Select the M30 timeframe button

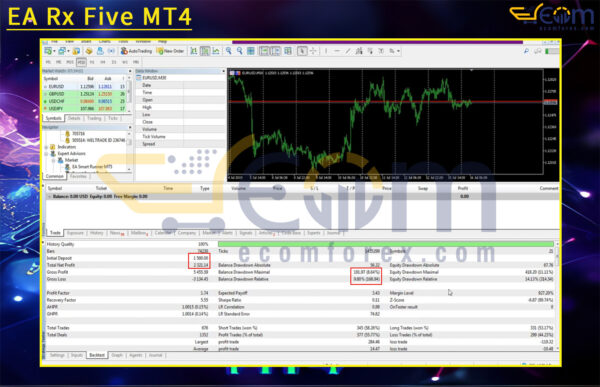[x=81, y=62]
